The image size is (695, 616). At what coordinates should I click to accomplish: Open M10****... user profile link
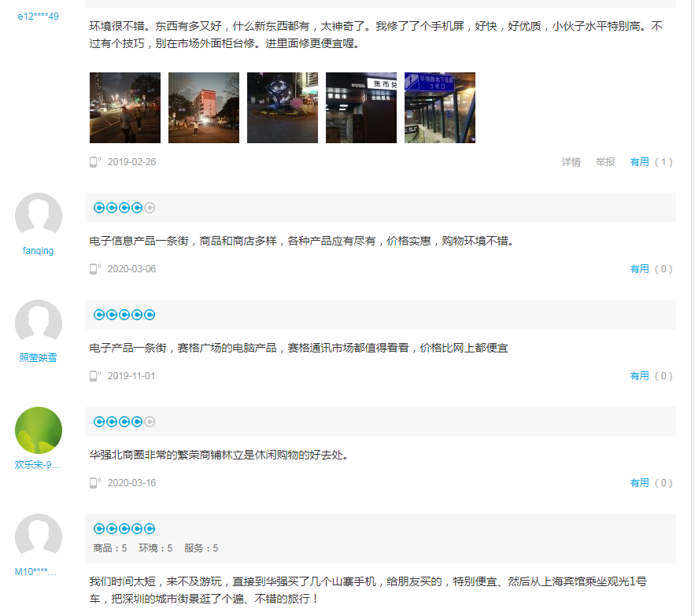point(35,572)
